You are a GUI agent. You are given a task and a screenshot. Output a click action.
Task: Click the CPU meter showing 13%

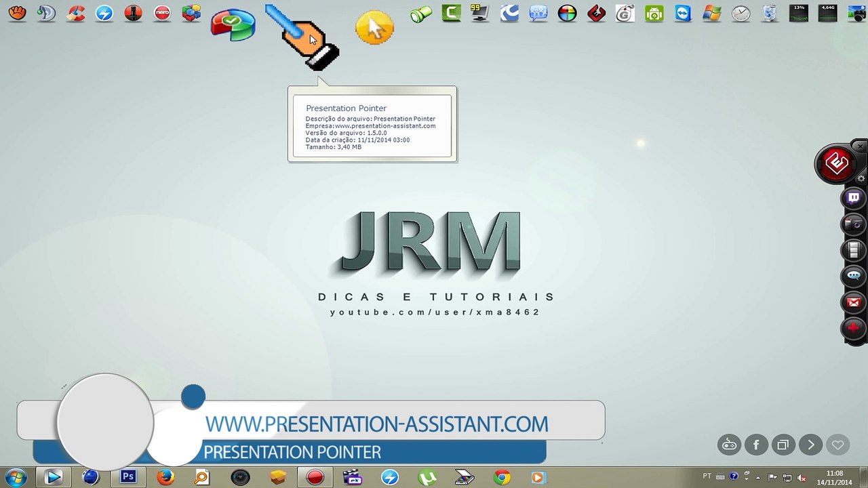[x=799, y=13]
